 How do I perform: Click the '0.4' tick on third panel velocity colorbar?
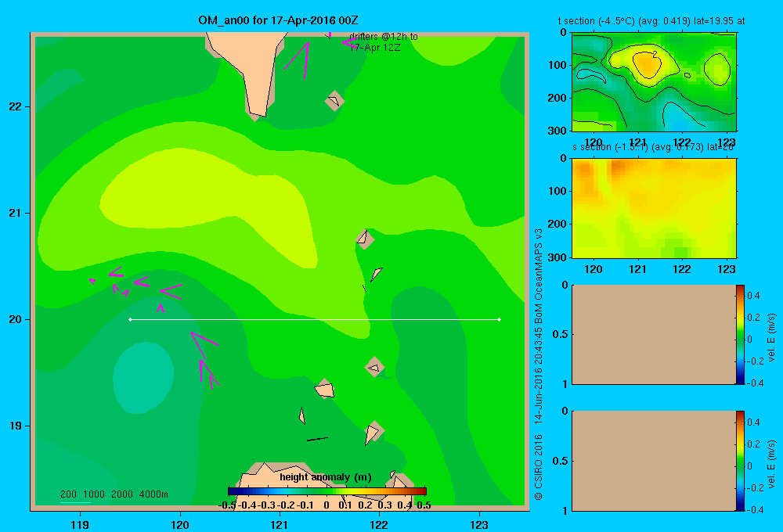pyautogui.click(x=753, y=296)
